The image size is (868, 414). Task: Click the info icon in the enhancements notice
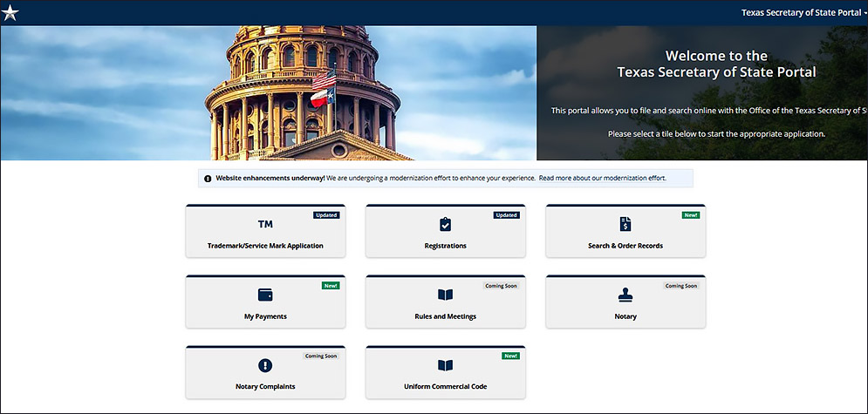[208, 179]
